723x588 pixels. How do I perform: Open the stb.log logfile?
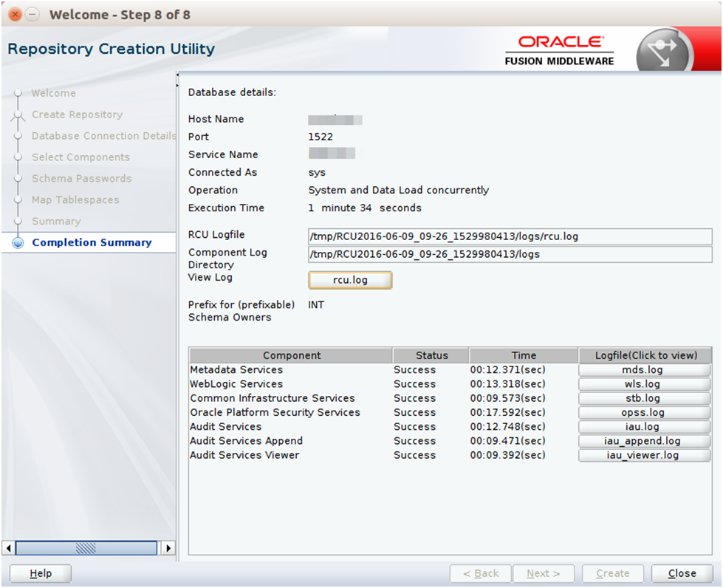pyautogui.click(x=644, y=398)
